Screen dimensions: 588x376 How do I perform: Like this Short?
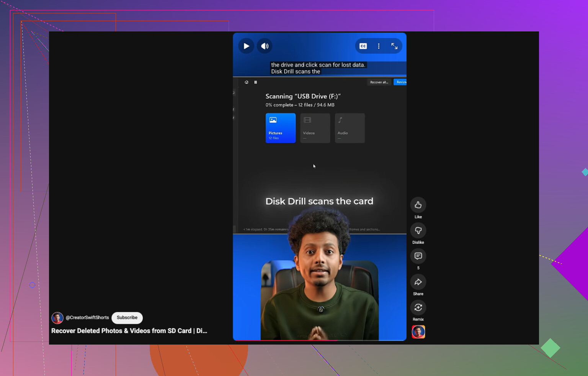click(418, 205)
